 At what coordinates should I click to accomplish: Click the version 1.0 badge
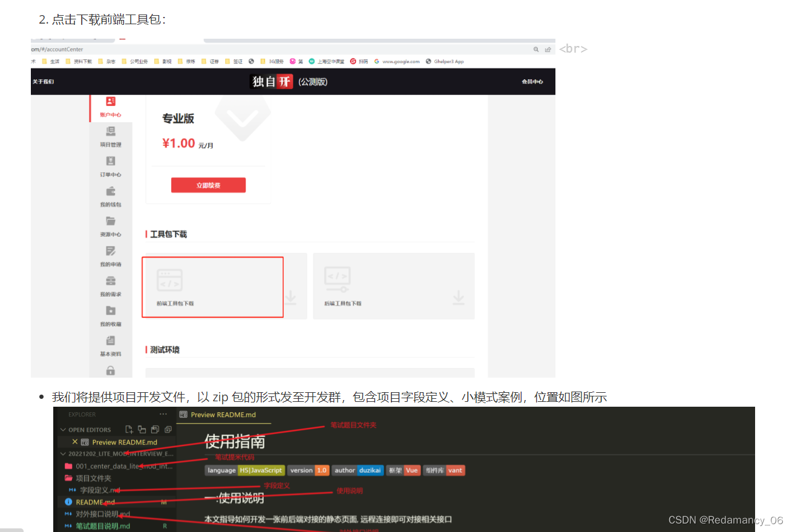click(308, 470)
